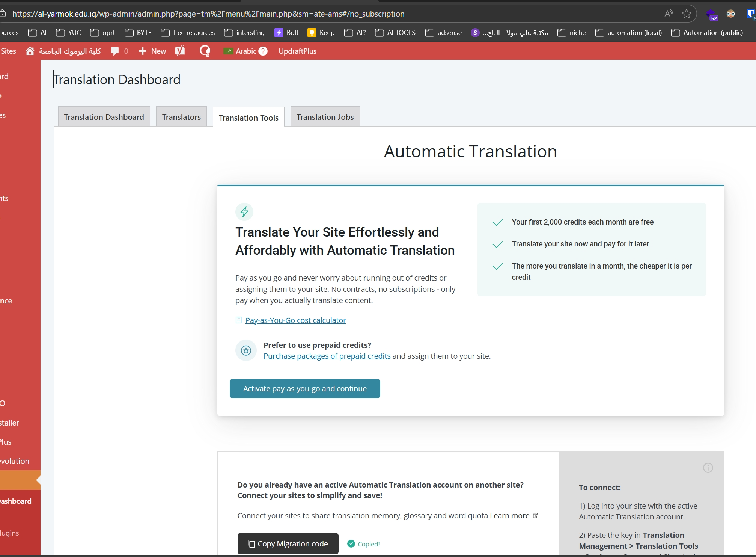
Task: Click the Query Monitor circular icon in admin bar
Action: (205, 51)
